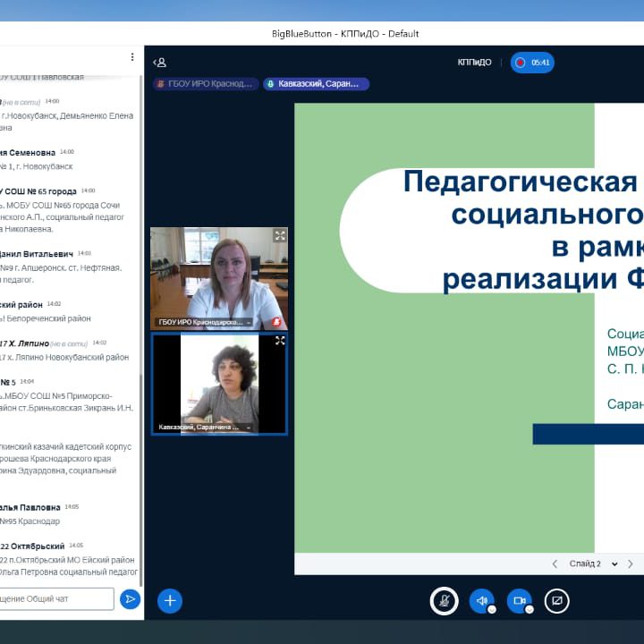Click the Кавказский, Саран talking indicator
This screenshot has height=644, width=644.
(316, 84)
